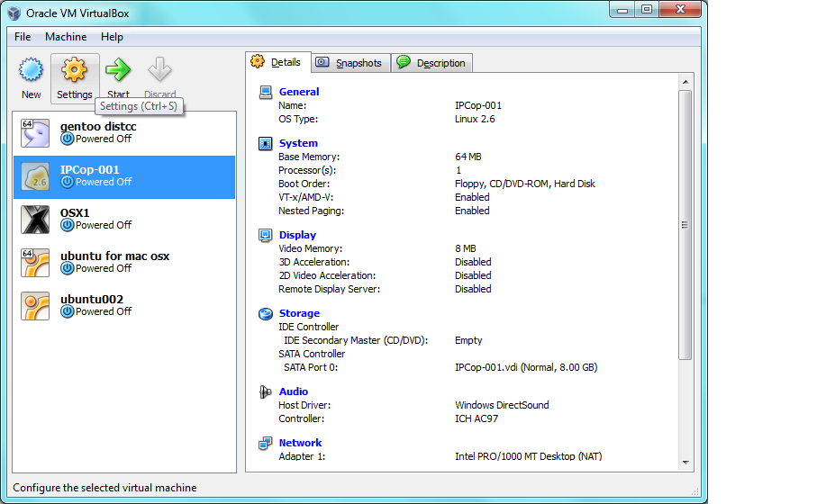This screenshot has width=817, height=504.
Task: Click the New virtual machine toolbar icon
Action: 32,70
